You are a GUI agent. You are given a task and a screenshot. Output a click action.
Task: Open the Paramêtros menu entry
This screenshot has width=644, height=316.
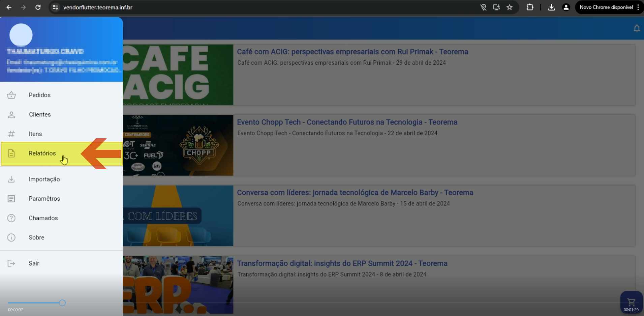point(62,199)
